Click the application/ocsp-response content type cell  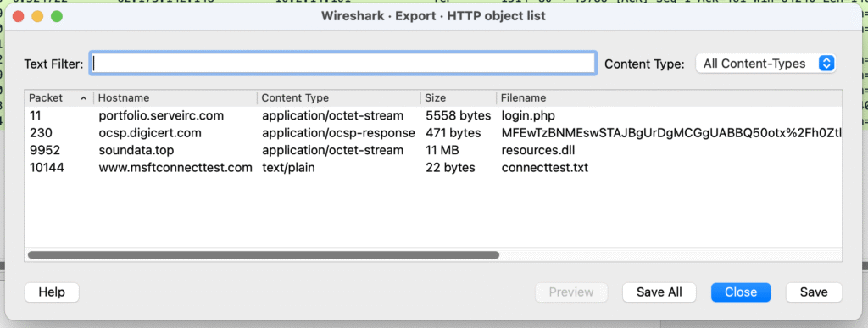tap(338, 133)
